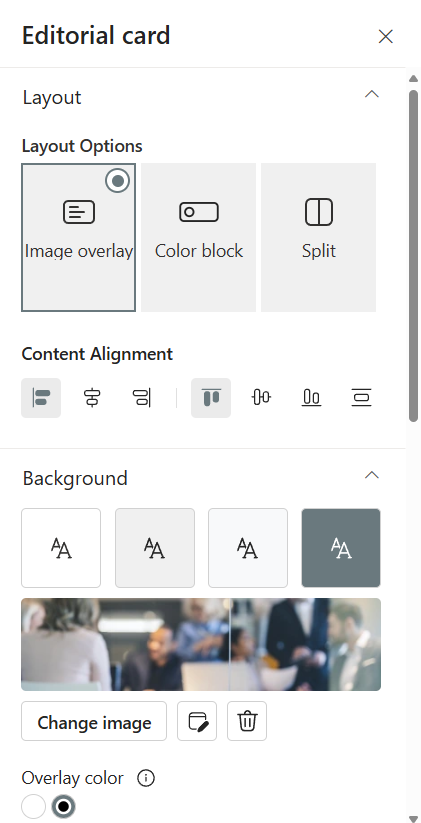
Task: Select the black overlay color
Action: (x=64, y=806)
